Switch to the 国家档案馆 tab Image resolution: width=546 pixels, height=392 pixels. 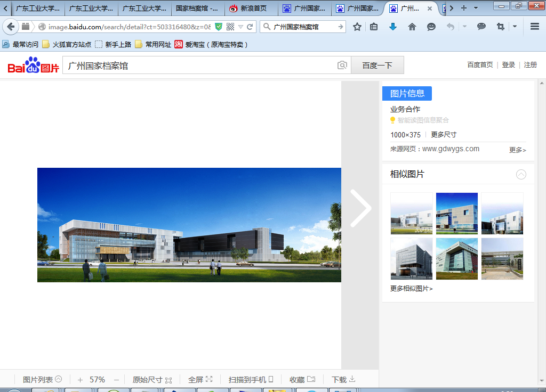197,8
